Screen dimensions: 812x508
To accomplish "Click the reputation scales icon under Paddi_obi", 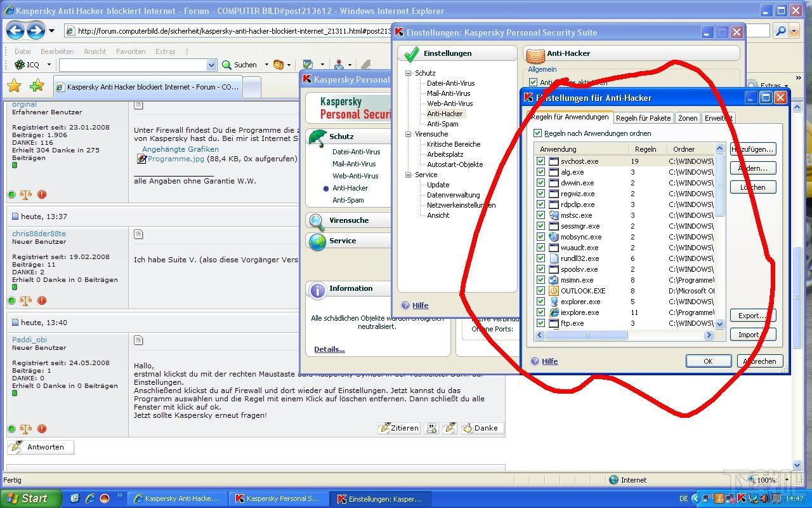I will coord(26,429).
